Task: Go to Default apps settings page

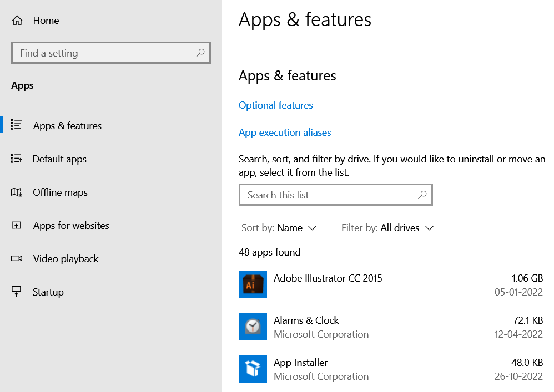Action: [x=60, y=159]
